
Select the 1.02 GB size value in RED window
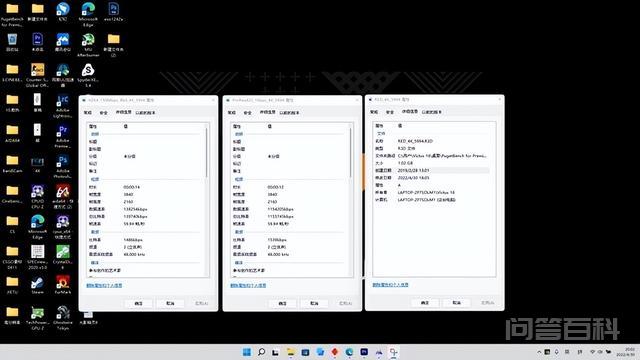click(x=405, y=163)
